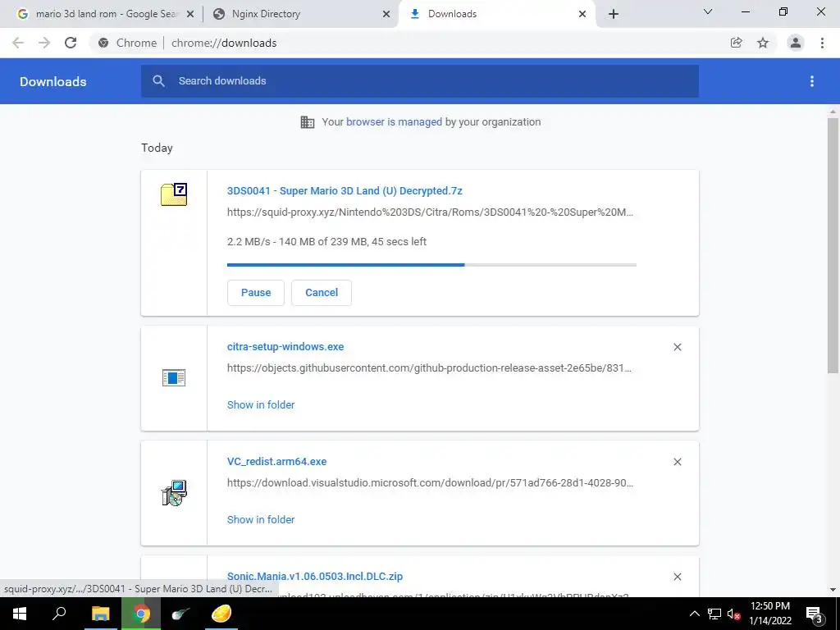The height and width of the screenshot is (630, 840).
Task: Close the mario 3d land rom tab
Action: [x=189, y=14]
